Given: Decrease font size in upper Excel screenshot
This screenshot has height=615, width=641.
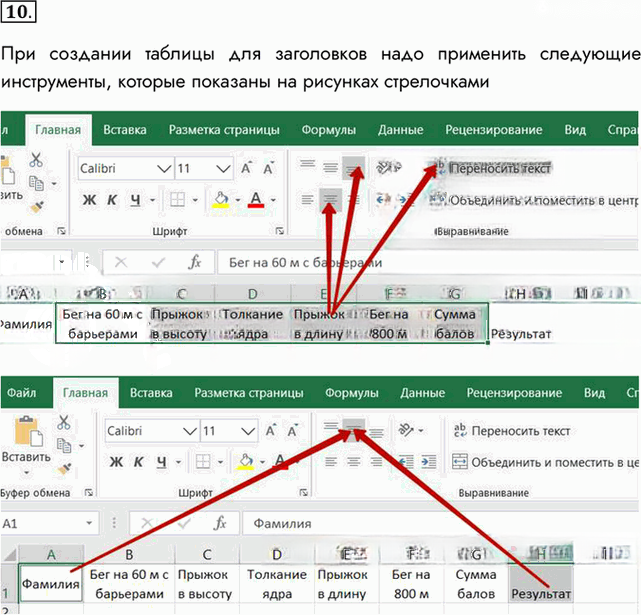Looking at the screenshot, I should pos(269,168).
